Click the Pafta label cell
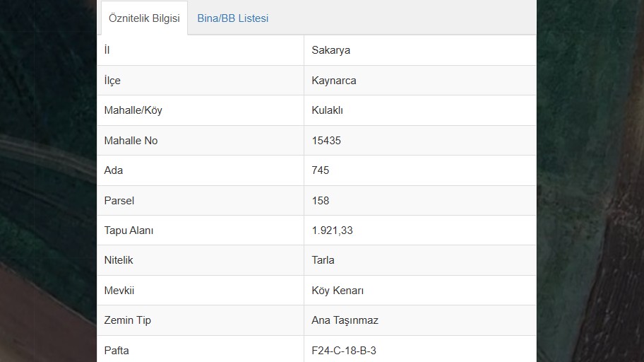The image size is (644, 362). 201,349
